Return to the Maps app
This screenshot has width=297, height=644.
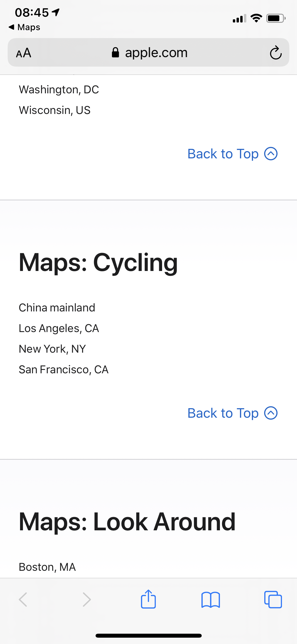pos(25,27)
